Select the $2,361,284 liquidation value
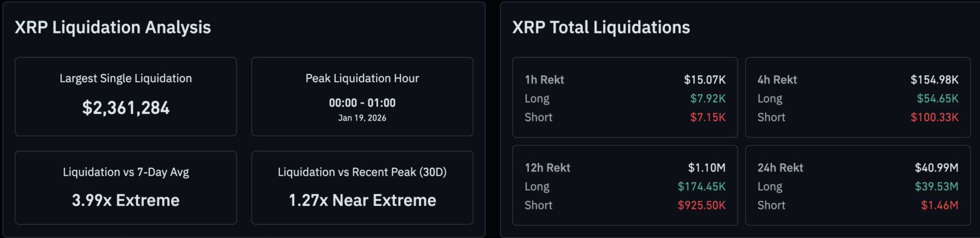 pyautogui.click(x=126, y=108)
